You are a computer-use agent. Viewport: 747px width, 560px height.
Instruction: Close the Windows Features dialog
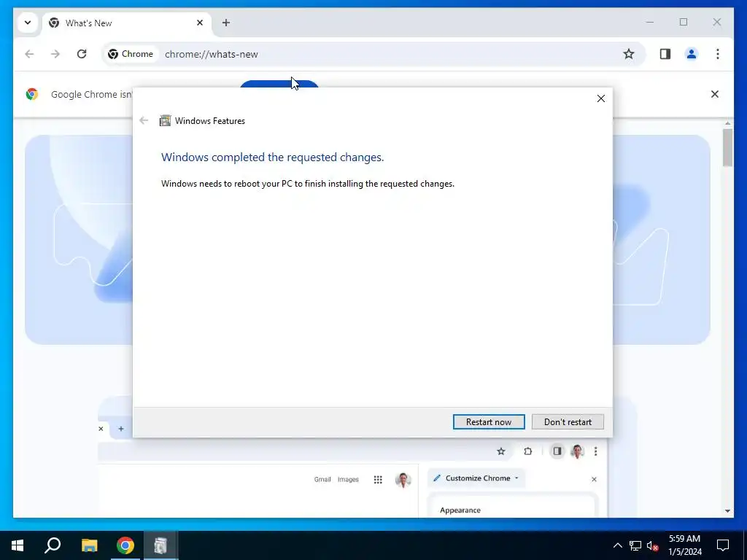click(x=601, y=98)
